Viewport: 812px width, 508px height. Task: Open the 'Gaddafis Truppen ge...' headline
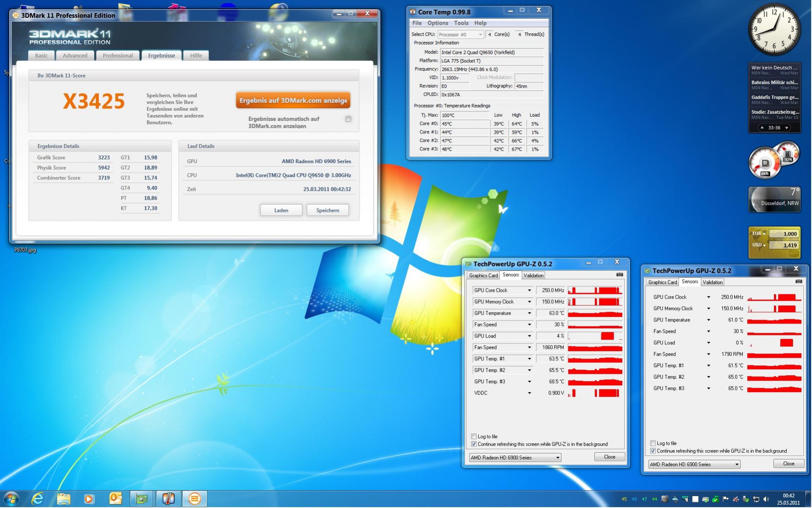click(775, 98)
